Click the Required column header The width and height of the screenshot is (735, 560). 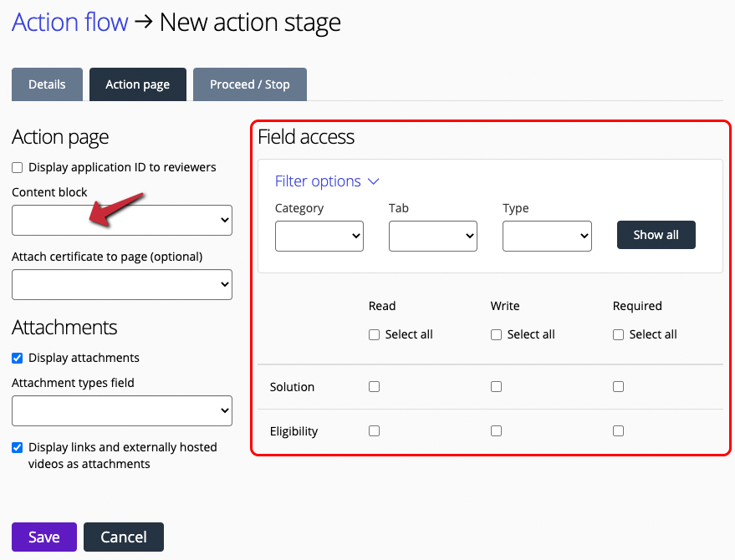click(637, 307)
